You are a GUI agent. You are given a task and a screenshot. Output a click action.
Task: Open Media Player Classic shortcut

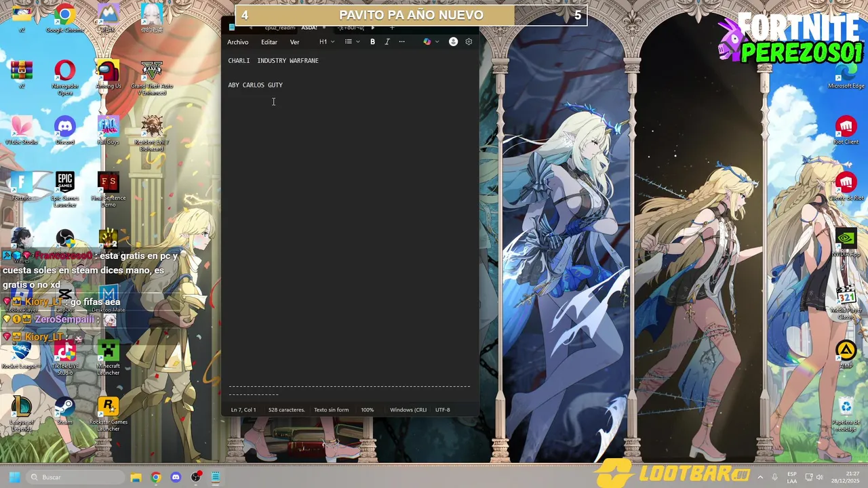pos(846,302)
